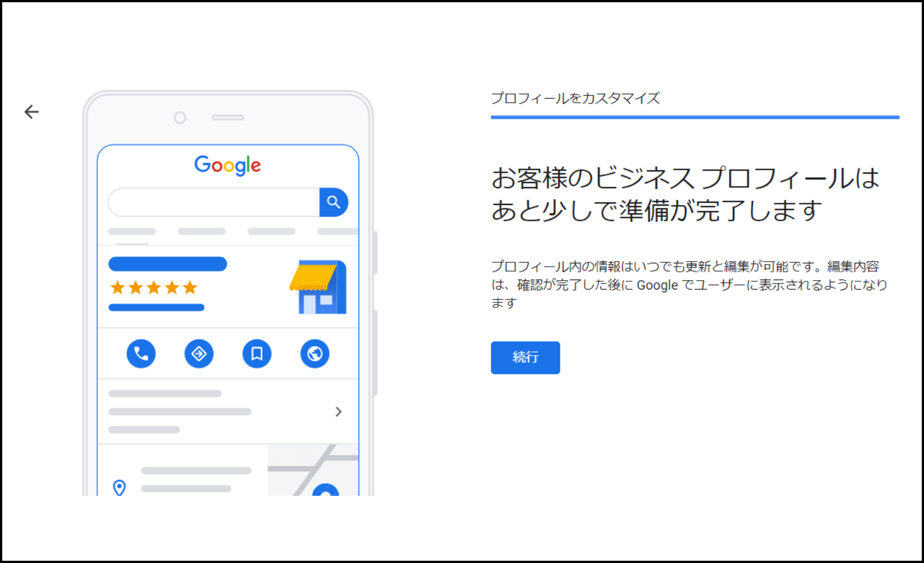Viewport: 924px width, 563px height.
Task: Click the Google logo in phone mockup
Action: tap(227, 165)
